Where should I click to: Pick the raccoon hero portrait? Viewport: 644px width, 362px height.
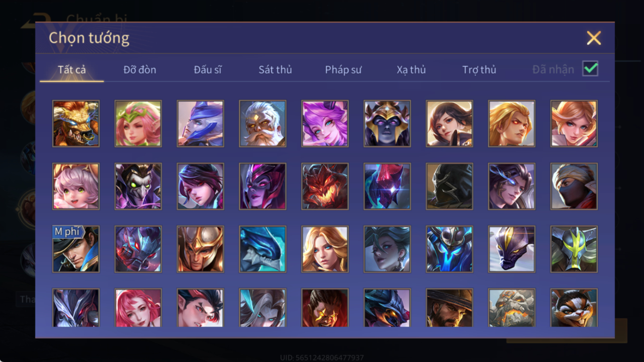tap(574, 308)
